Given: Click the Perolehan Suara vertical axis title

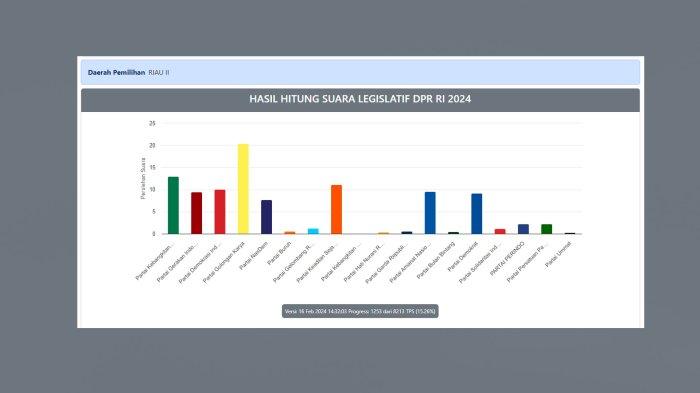Looking at the screenshot, I should [143, 178].
